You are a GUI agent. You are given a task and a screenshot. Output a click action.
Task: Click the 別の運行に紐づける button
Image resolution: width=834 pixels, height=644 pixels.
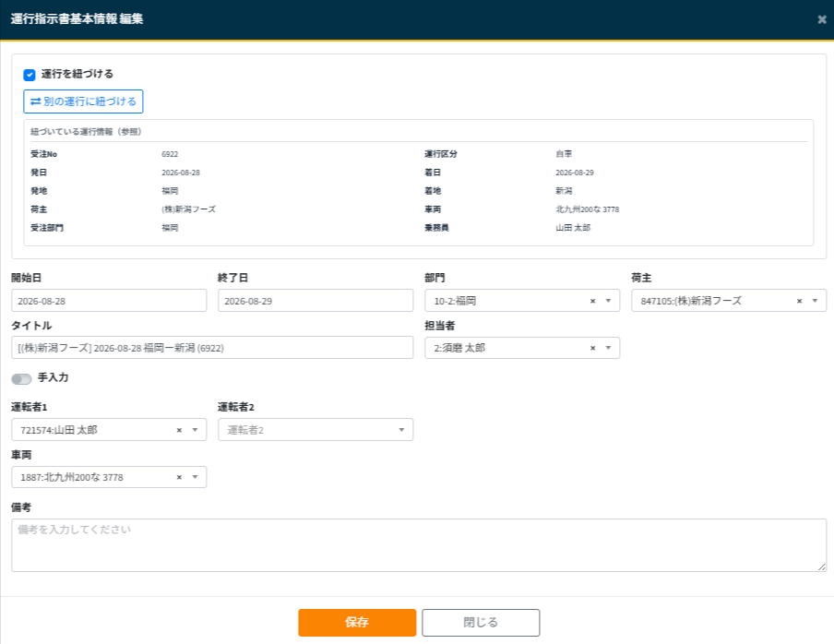pyautogui.click(x=83, y=101)
